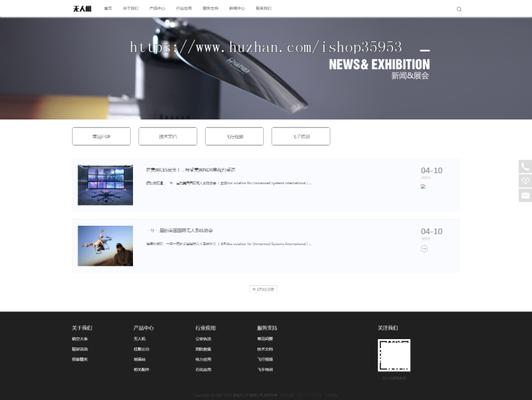
Task: Click footer heading 行业应用
Action: pyautogui.click(x=205, y=328)
